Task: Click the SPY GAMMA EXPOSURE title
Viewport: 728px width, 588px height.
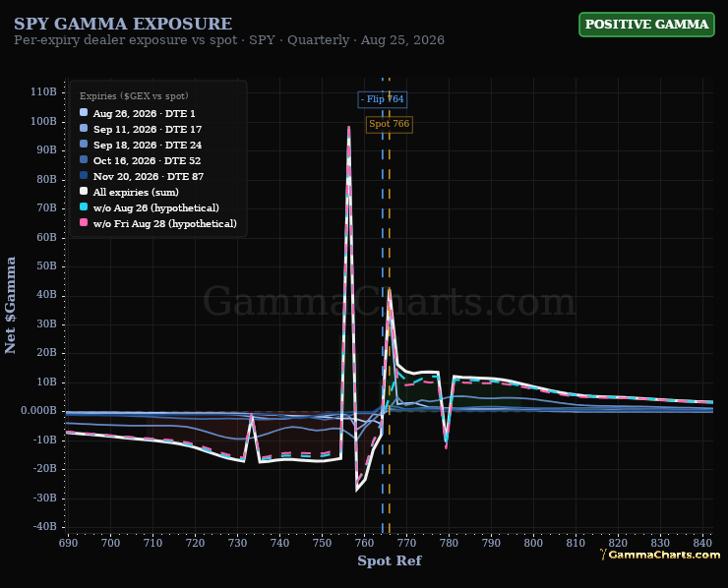Action: click(123, 24)
